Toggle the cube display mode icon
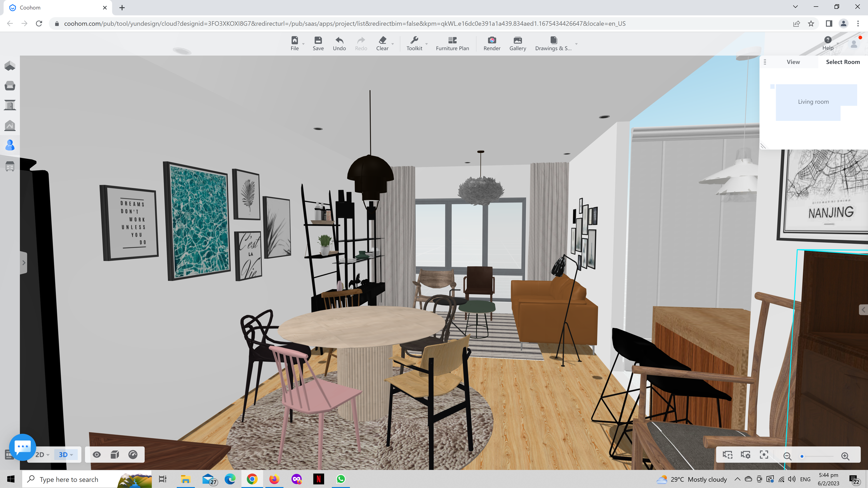The width and height of the screenshot is (868, 488). [x=115, y=454]
